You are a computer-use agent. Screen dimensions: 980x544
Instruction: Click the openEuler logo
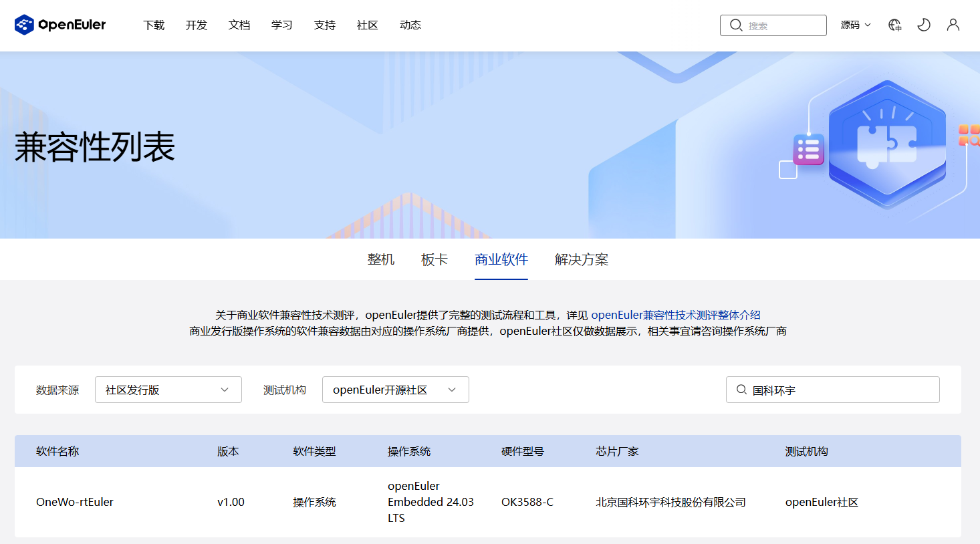[60, 25]
